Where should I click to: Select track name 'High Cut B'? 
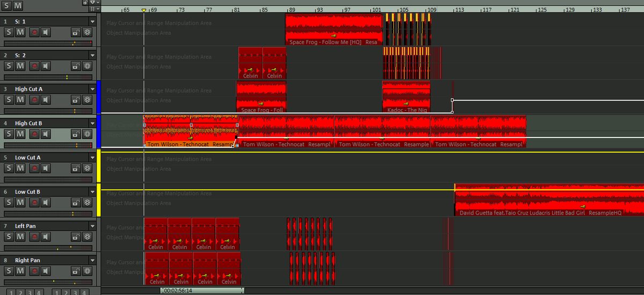pyautogui.click(x=28, y=123)
